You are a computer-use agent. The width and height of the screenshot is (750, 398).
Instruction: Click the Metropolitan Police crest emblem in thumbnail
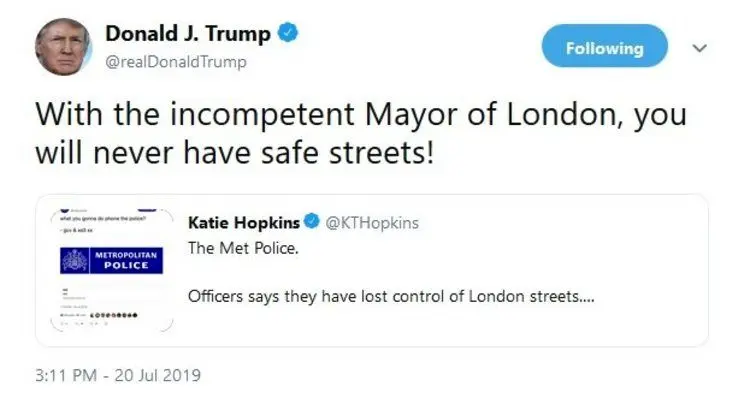pyautogui.click(x=75, y=261)
